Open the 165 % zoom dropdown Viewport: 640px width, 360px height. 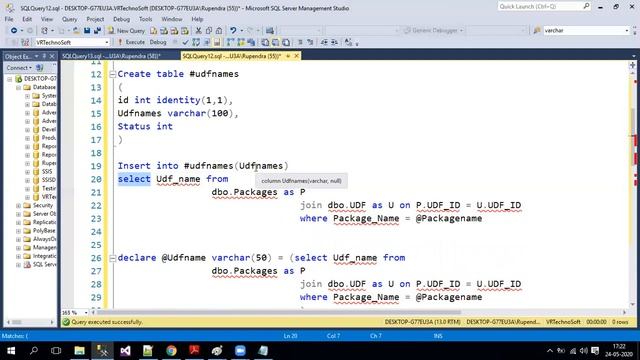86,313
